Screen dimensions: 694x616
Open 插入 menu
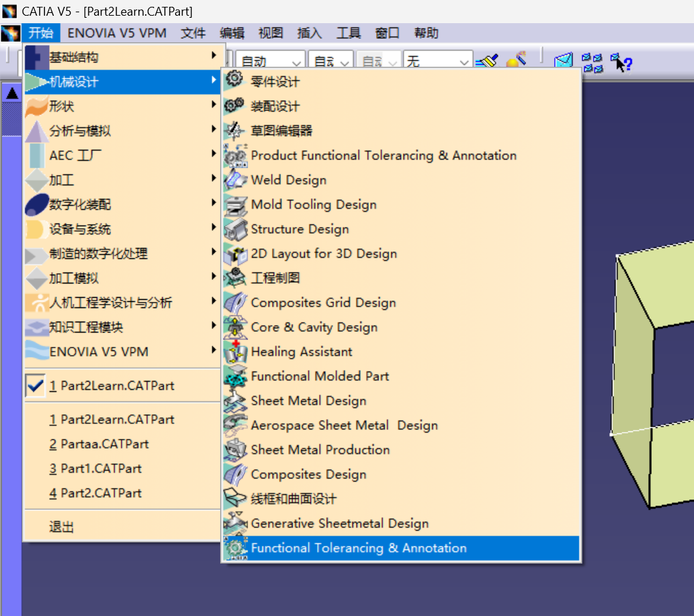point(310,33)
